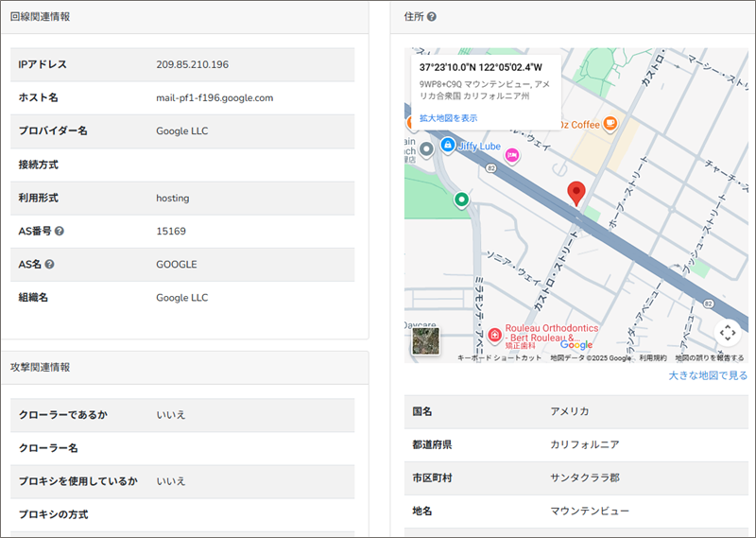756x538 pixels.
Task: Click the pink store marker on map
Action: [x=511, y=154]
